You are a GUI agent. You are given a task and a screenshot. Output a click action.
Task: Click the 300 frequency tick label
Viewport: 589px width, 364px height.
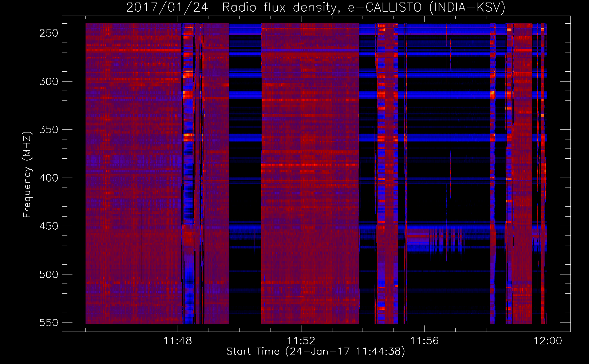tap(49, 82)
